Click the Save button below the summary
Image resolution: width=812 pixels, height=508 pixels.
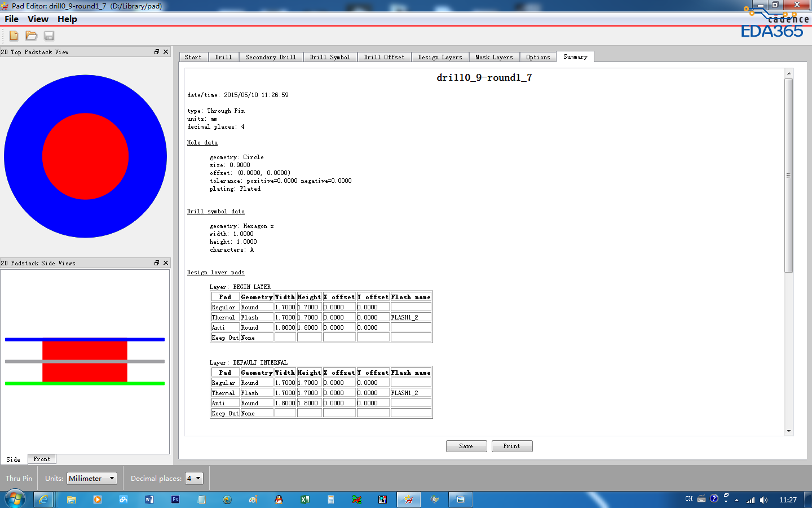(466, 446)
